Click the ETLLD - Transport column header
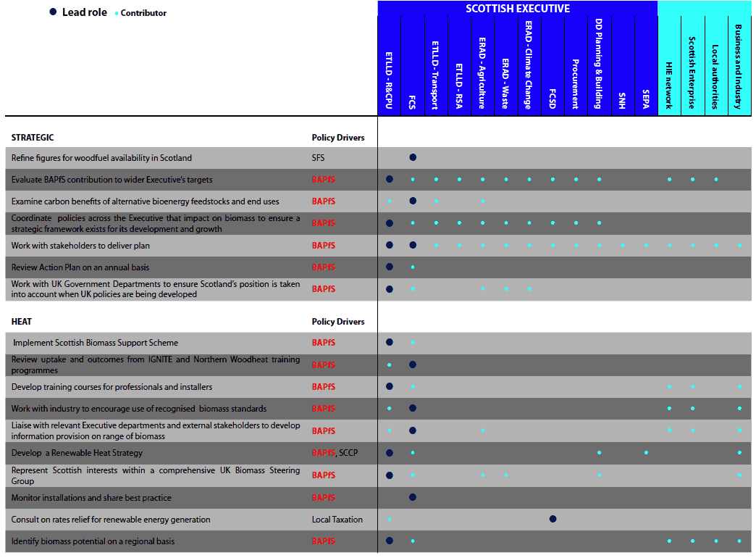Viewport: 756px width, 558px height. [x=436, y=75]
